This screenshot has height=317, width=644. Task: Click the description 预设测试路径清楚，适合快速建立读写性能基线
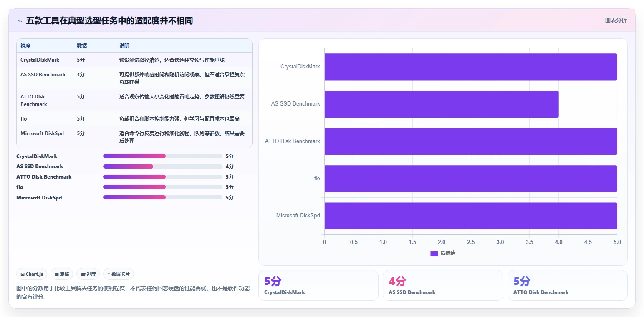coord(172,60)
